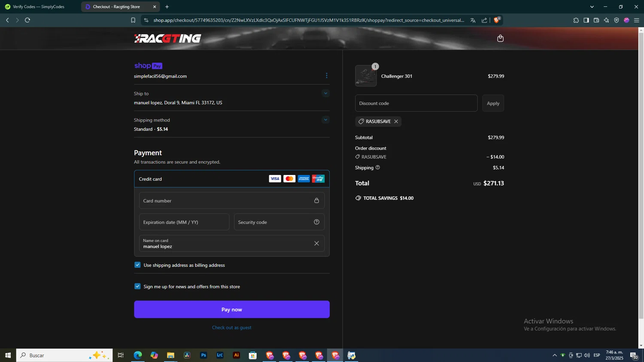Clear the Name on card field
This screenshot has width=644, height=362.
click(x=316, y=243)
